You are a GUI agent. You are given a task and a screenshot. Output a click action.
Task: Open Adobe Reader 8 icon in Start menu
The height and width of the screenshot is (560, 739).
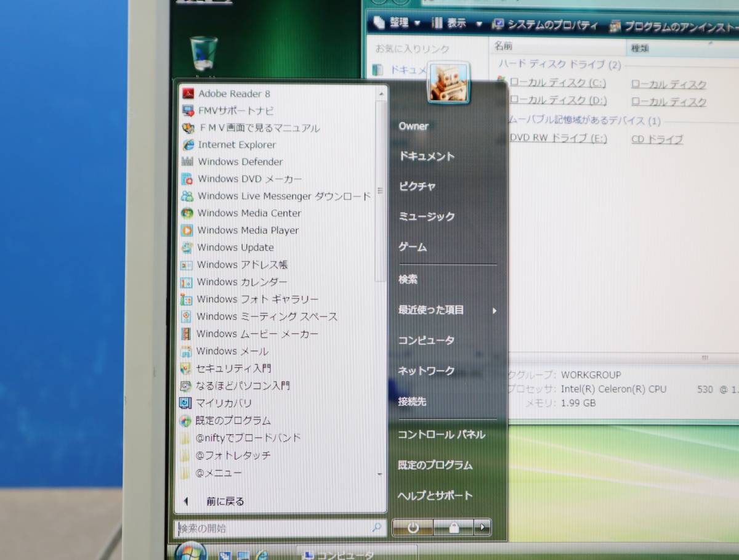pyautogui.click(x=188, y=94)
